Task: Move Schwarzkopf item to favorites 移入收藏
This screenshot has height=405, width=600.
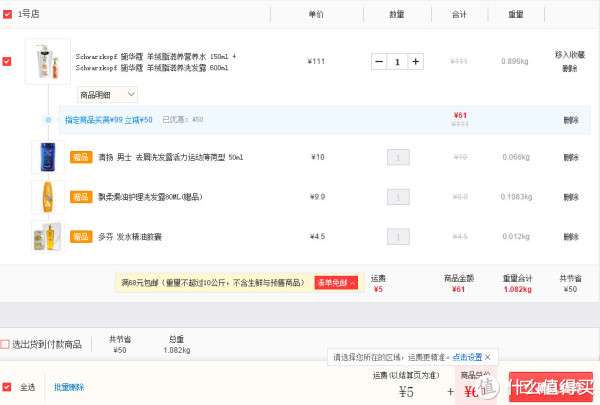Action: coord(570,55)
